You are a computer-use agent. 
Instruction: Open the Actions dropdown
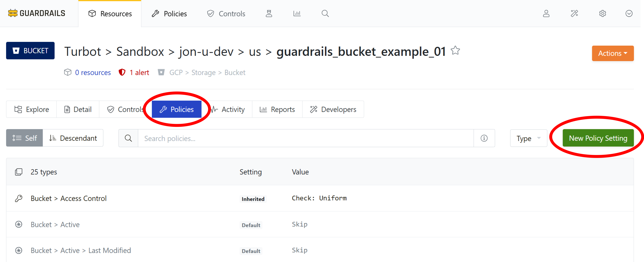pyautogui.click(x=612, y=53)
